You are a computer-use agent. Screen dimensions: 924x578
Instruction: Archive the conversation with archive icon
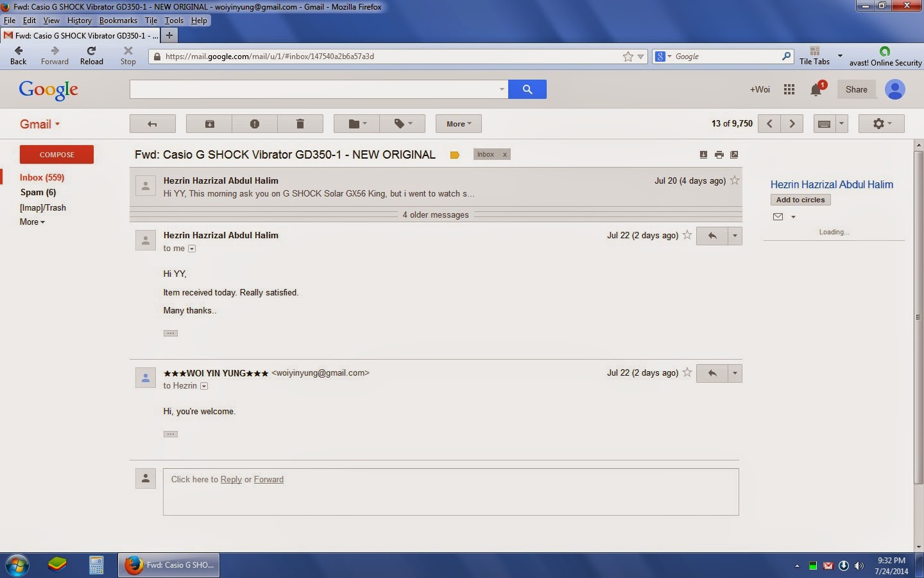(x=209, y=124)
